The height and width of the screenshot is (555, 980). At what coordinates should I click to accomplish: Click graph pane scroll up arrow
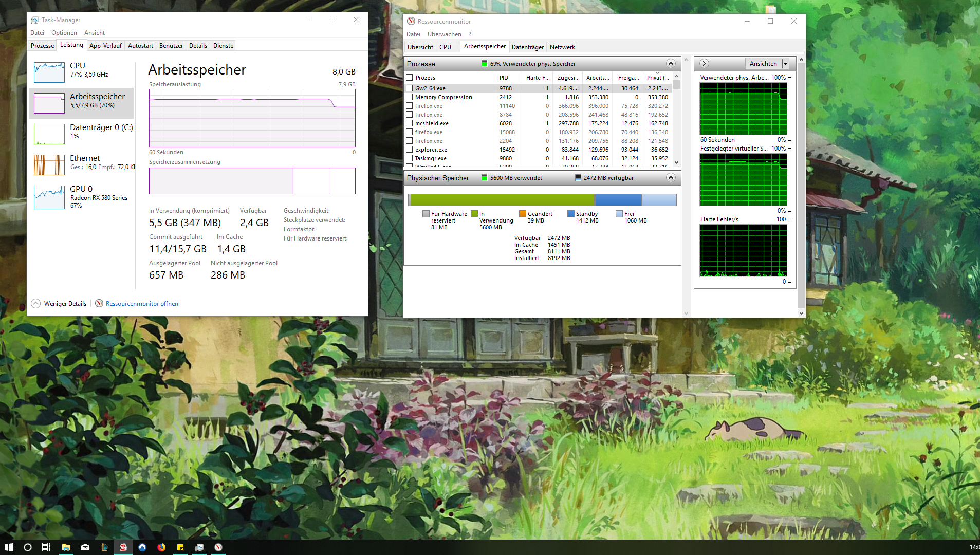point(801,60)
